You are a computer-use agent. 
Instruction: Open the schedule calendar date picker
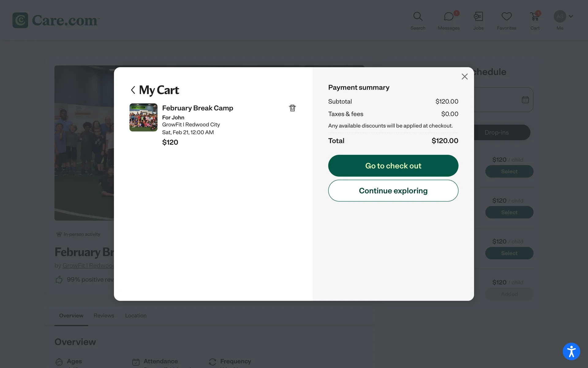point(525,100)
